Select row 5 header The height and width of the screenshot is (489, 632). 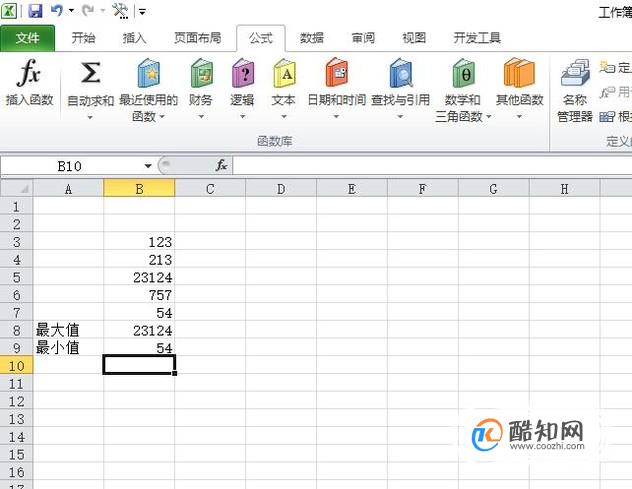click(x=17, y=277)
